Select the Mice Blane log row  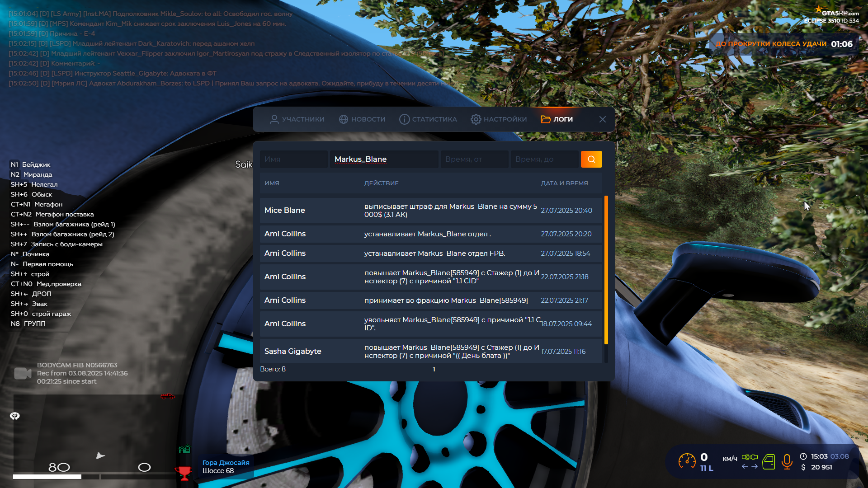click(431, 211)
